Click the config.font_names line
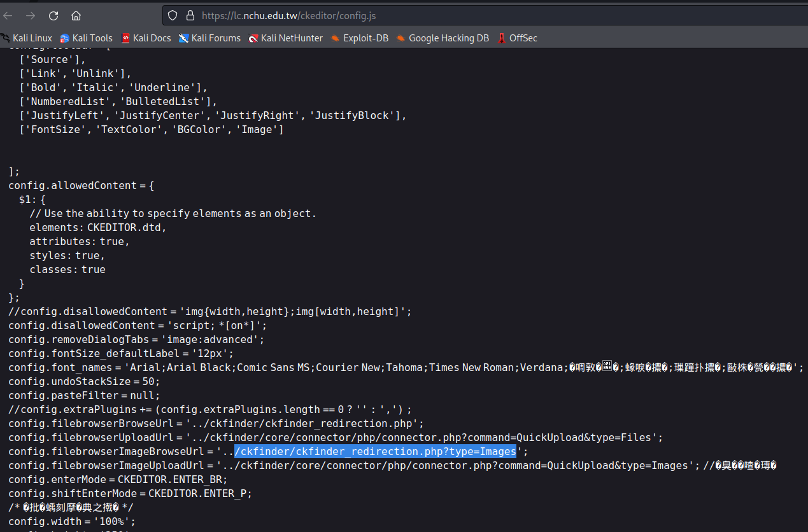The width and height of the screenshot is (808, 532). [x=406, y=368]
